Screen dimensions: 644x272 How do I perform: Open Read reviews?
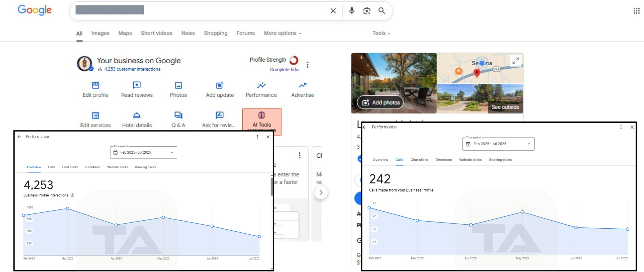tap(137, 85)
